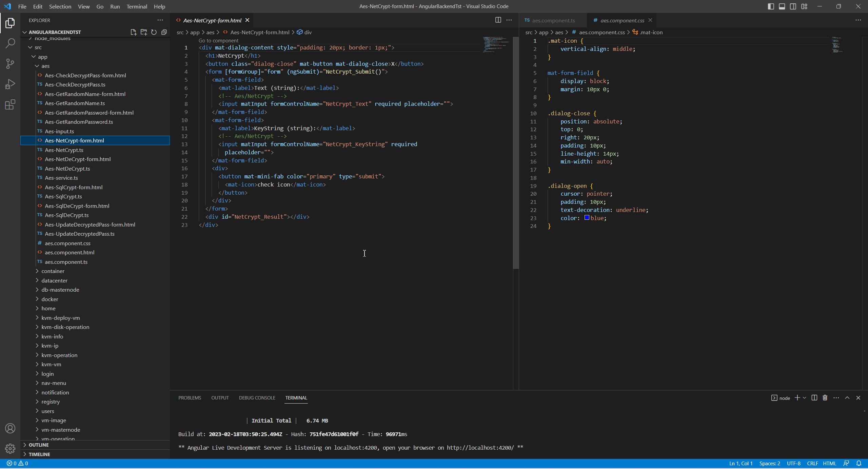The height and width of the screenshot is (469, 868).
Task: Open the Search view in activity bar
Action: click(10, 43)
